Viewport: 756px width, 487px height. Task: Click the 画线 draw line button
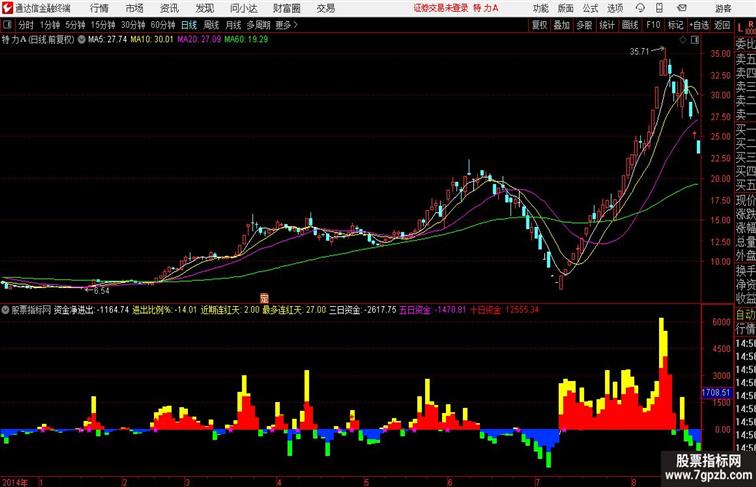(x=630, y=25)
